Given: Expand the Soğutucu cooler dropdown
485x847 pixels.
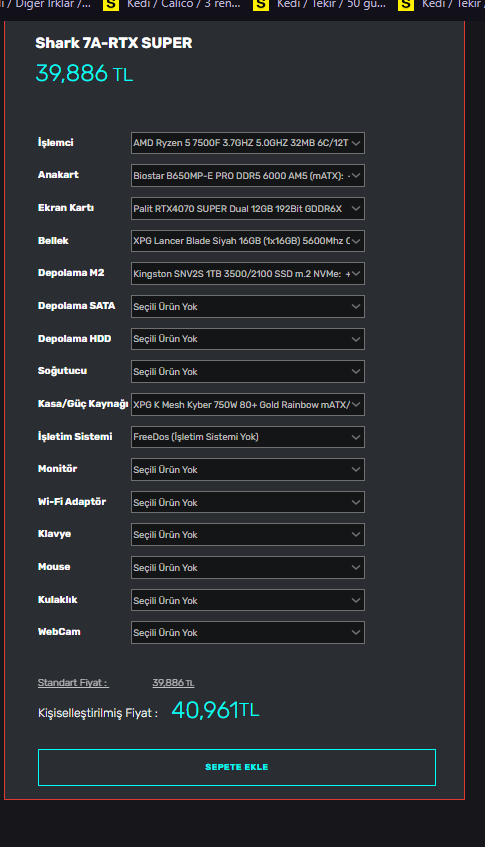Looking at the screenshot, I should point(247,372).
